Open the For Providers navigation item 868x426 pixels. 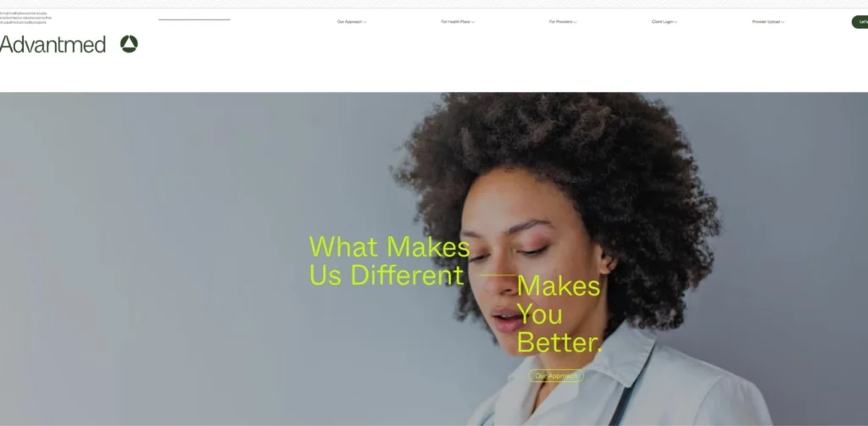pyautogui.click(x=561, y=21)
